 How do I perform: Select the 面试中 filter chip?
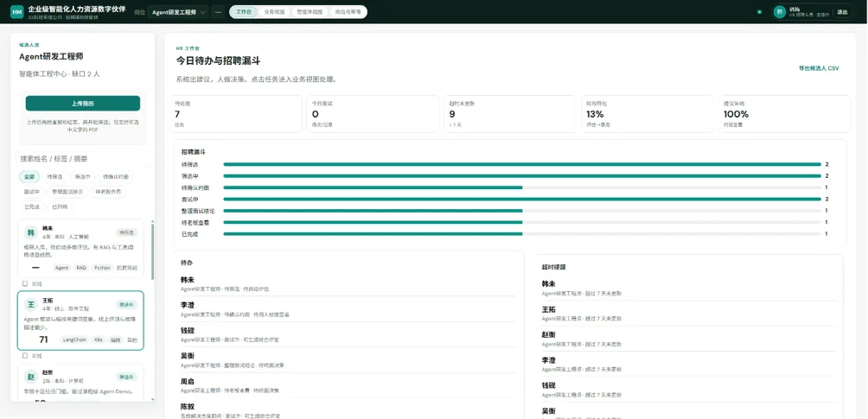(31, 192)
